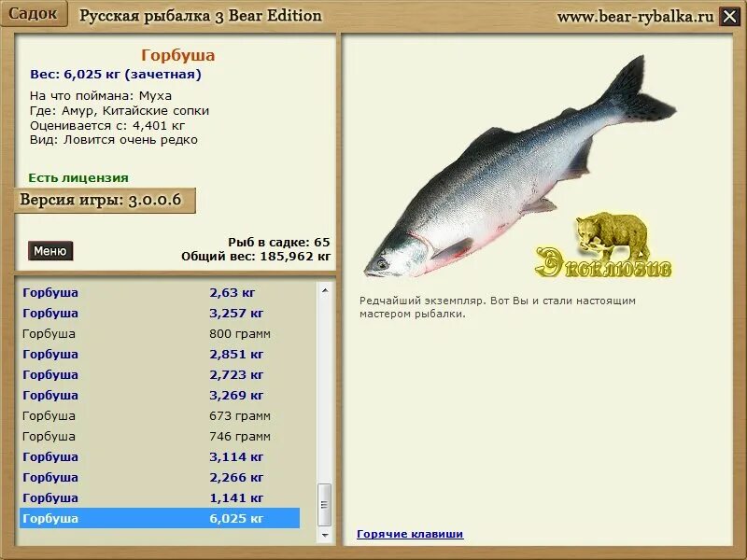747x560 pixels.
Task: Click the Версия игры: 3.0.0.6 plaque
Action: point(105,200)
